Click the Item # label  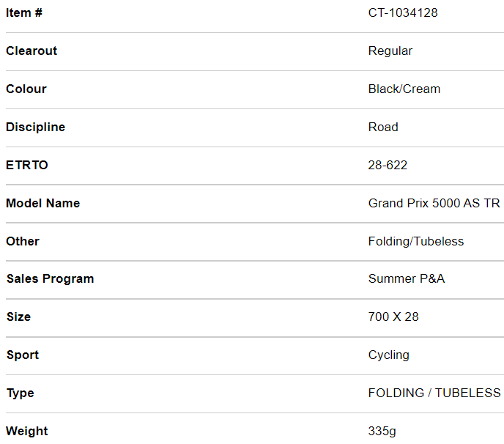[x=24, y=12]
